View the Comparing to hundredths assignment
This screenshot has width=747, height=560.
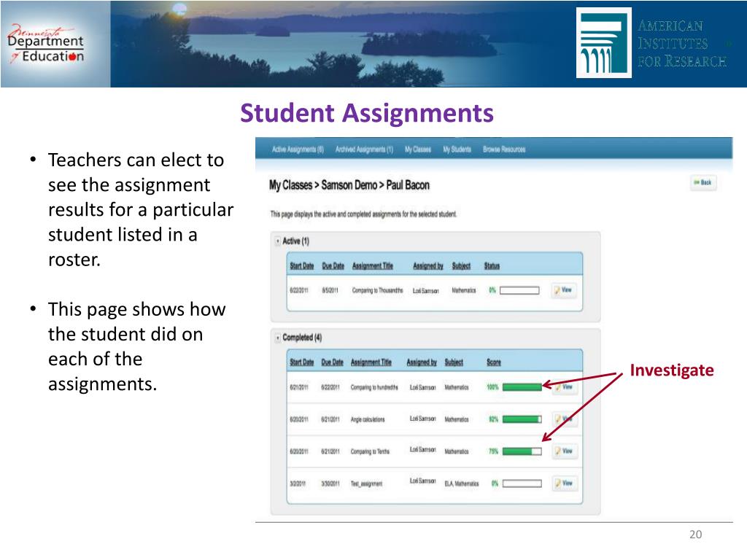click(x=565, y=387)
